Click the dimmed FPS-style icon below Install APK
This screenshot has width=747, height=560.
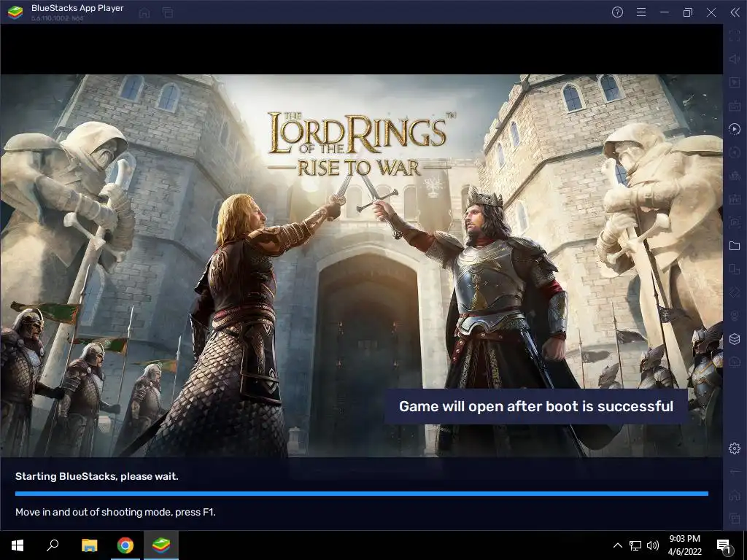(x=735, y=199)
